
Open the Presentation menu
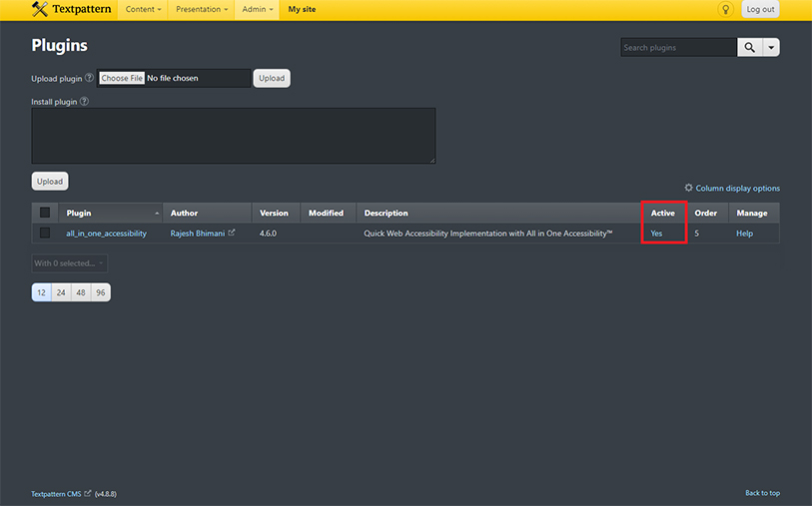[x=202, y=9]
